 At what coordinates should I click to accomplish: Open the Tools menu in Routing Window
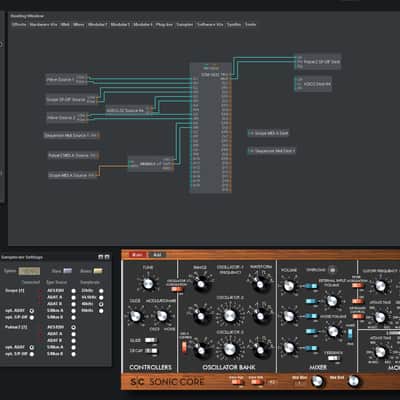pos(250,24)
